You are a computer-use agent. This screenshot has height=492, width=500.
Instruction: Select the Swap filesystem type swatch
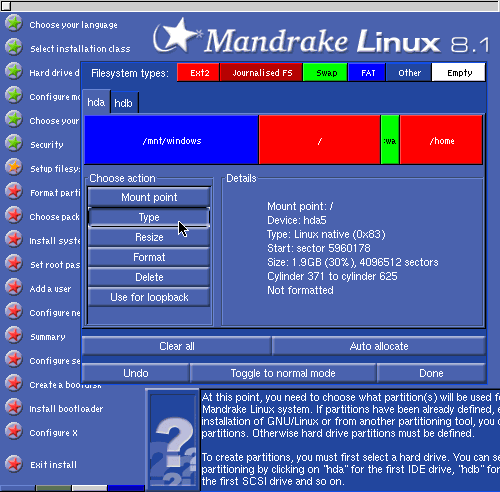point(325,72)
